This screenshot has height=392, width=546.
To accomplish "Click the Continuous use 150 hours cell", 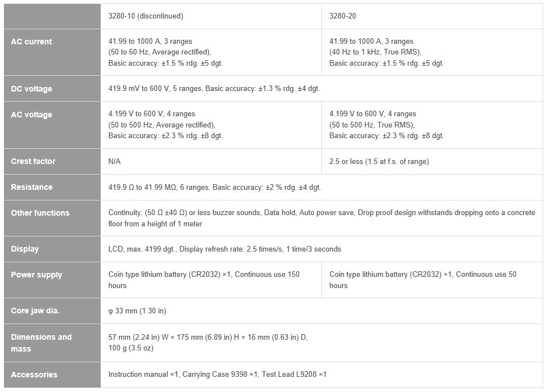I will click(211, 280).
